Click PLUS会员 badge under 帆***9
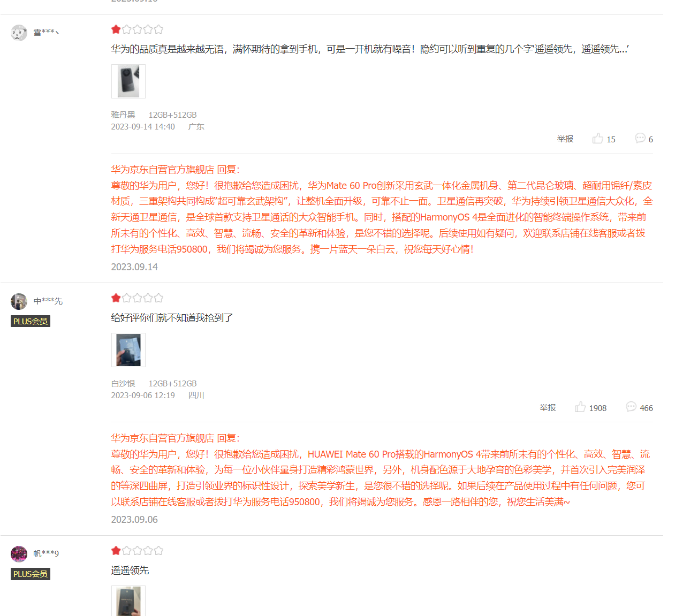The height and width of the screenshot is (616, 698). [31, 574]
